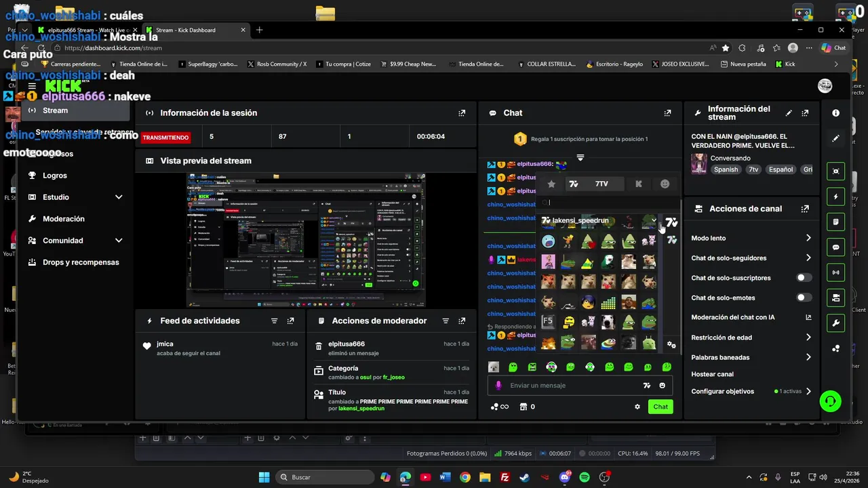Click the chat bubble shortcut in right sidebar
This screenshot has height=488, width=868.
836,247
